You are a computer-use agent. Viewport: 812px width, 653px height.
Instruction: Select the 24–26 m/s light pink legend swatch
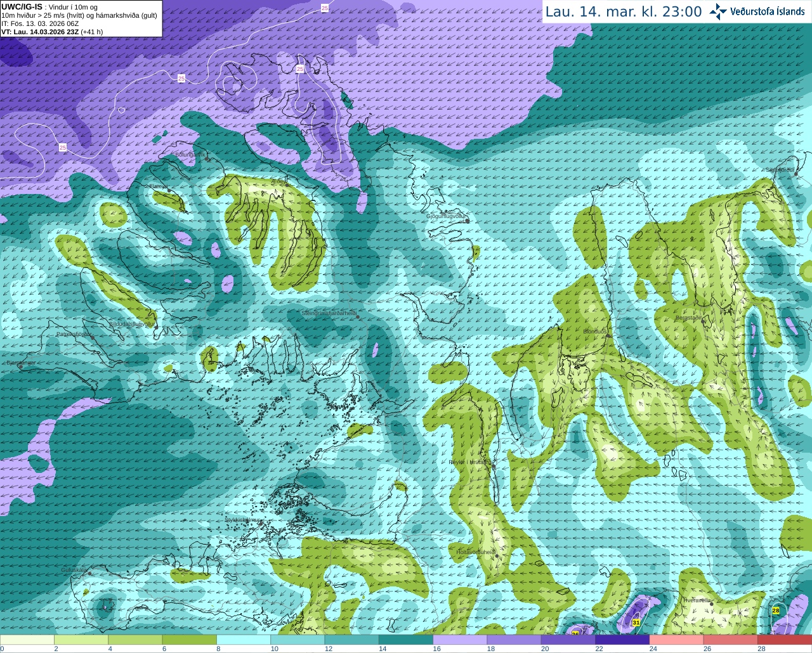(677, 640)
